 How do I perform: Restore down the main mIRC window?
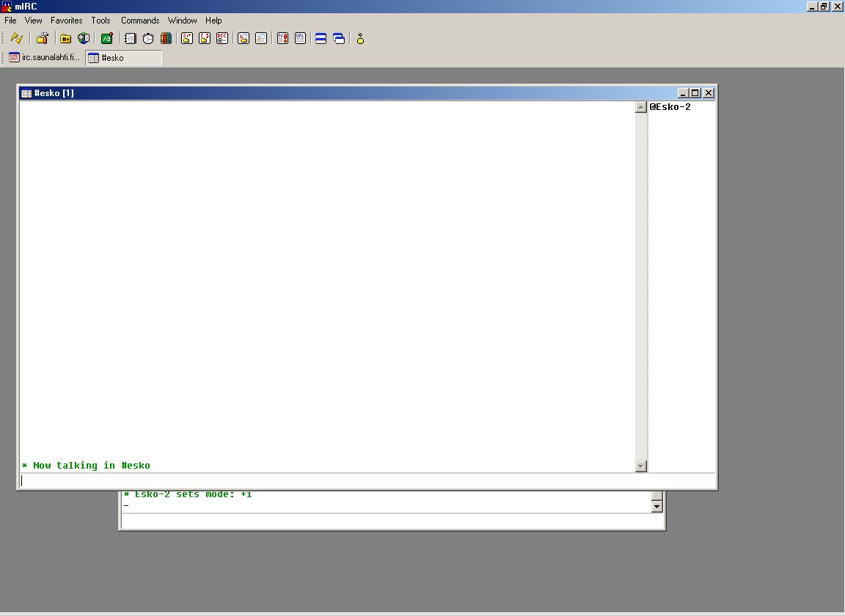(x=824, y=7)
